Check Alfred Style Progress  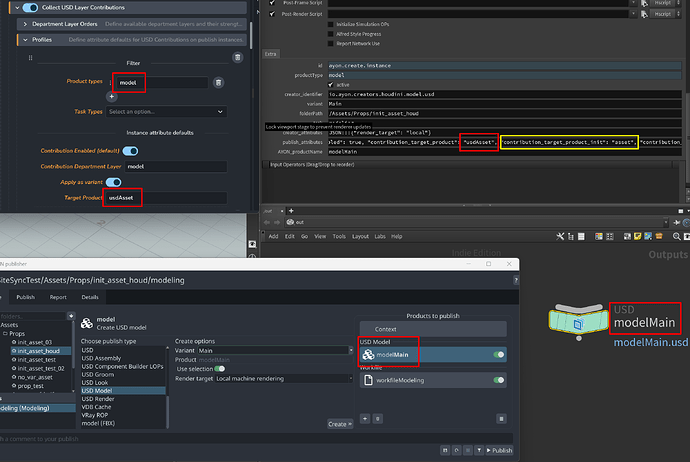click(330, 34)
